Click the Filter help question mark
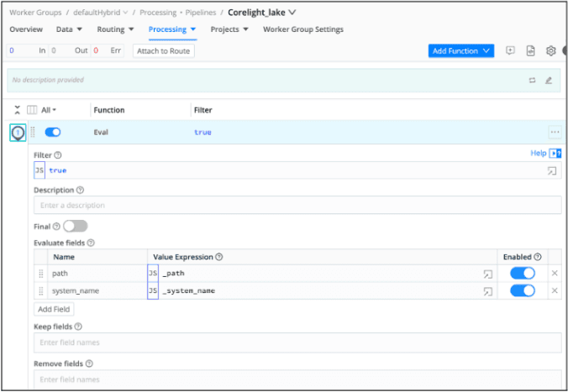 point(58,155)
